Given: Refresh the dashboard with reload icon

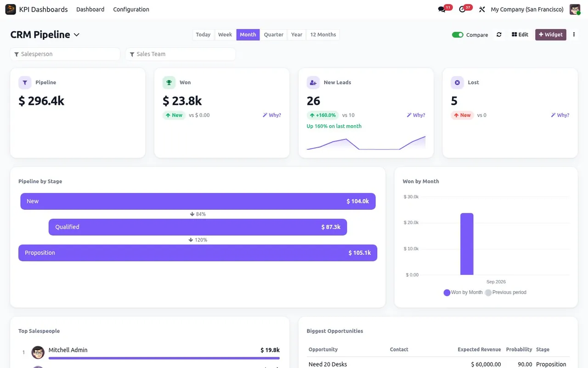Looking at the screenshot, I should tap(499, 34).
